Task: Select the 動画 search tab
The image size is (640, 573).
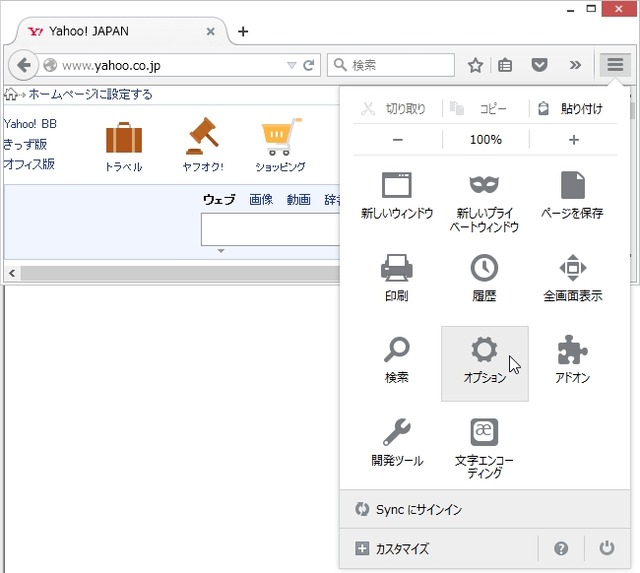Action: coord(298,199)
